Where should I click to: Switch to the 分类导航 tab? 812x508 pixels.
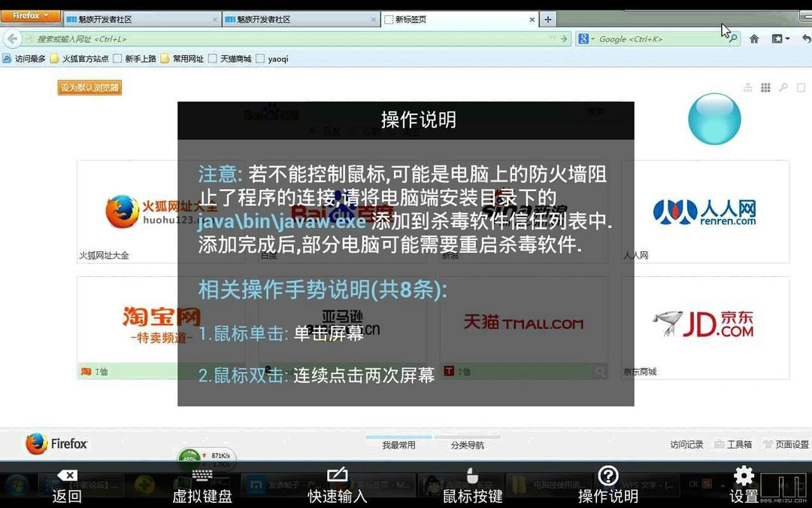click(x=466, y=444)
